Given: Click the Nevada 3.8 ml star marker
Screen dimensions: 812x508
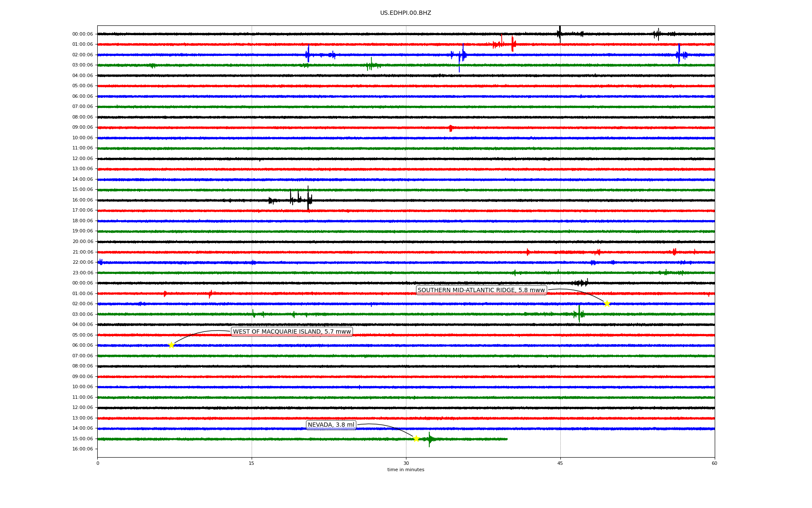Looking at the screenshot, I should (x=416, y=439).
